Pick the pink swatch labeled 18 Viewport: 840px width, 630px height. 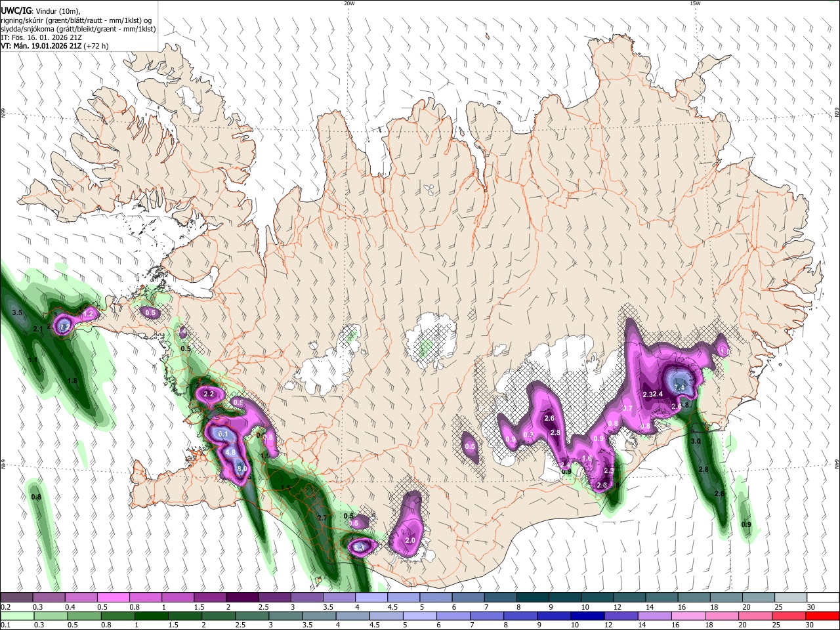click(722, 616)
